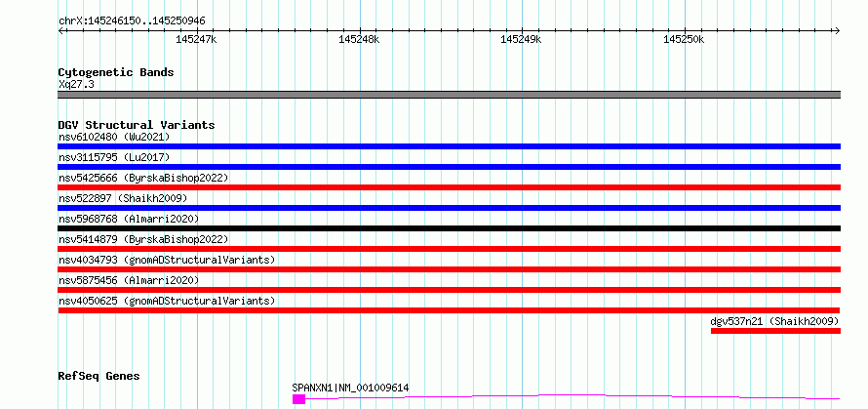Select the Xq27.3 band label
Screen dimensions: 868x409
pos(76,85)
